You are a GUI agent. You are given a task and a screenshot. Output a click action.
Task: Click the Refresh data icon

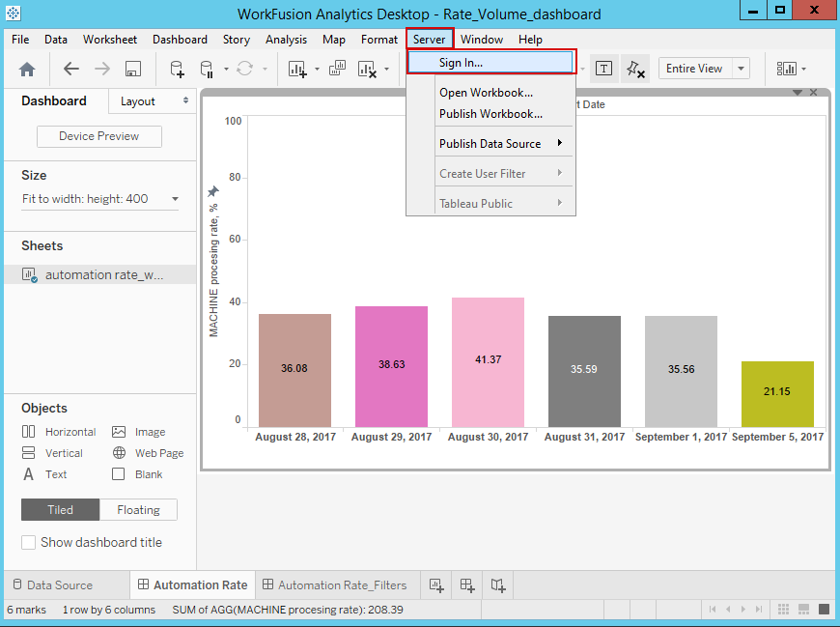coord(245,69)
